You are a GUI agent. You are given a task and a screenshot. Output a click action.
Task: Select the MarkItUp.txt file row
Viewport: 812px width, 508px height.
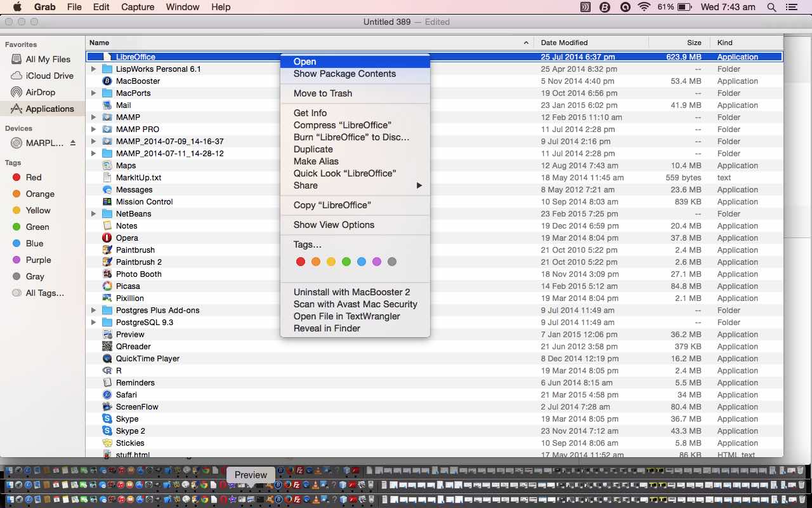tap(435, 178)
